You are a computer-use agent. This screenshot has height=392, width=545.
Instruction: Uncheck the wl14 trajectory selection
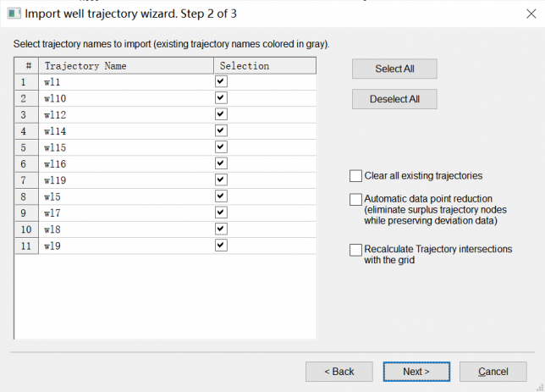tap(221, 130)
